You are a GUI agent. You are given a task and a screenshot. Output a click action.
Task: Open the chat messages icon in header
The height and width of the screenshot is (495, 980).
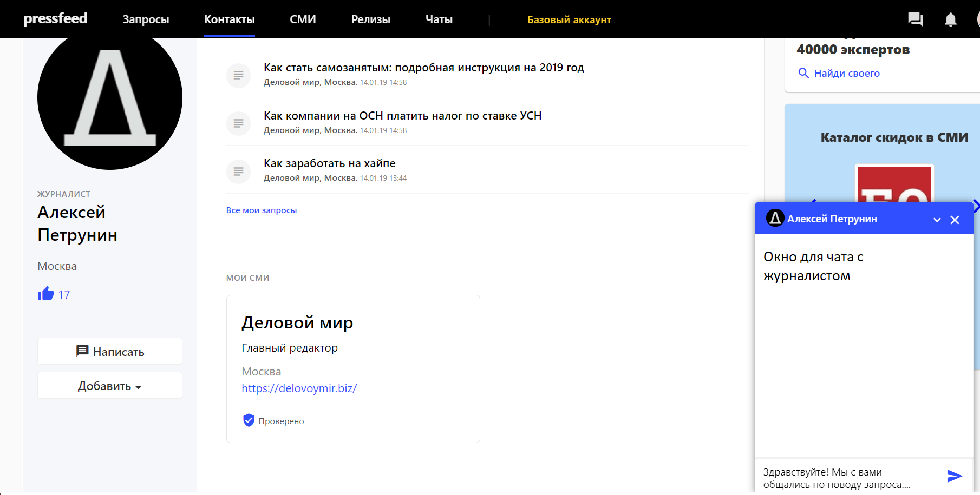[x=915, y=19]
